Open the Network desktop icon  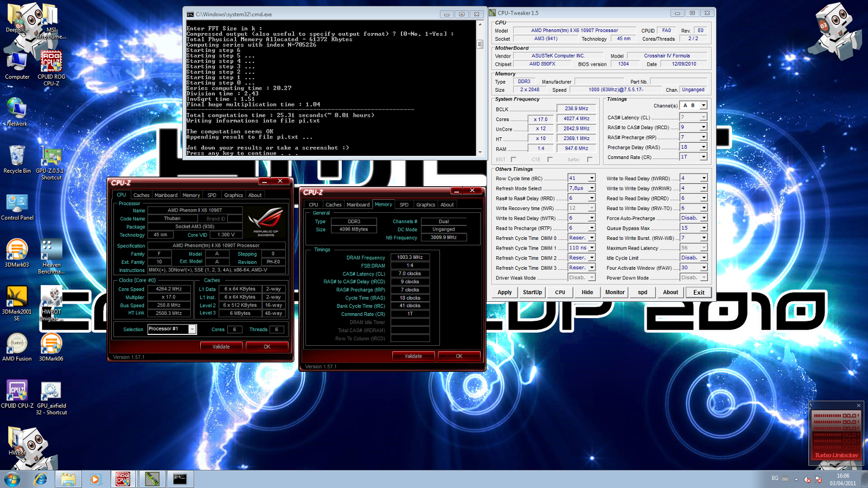(17, 112)
